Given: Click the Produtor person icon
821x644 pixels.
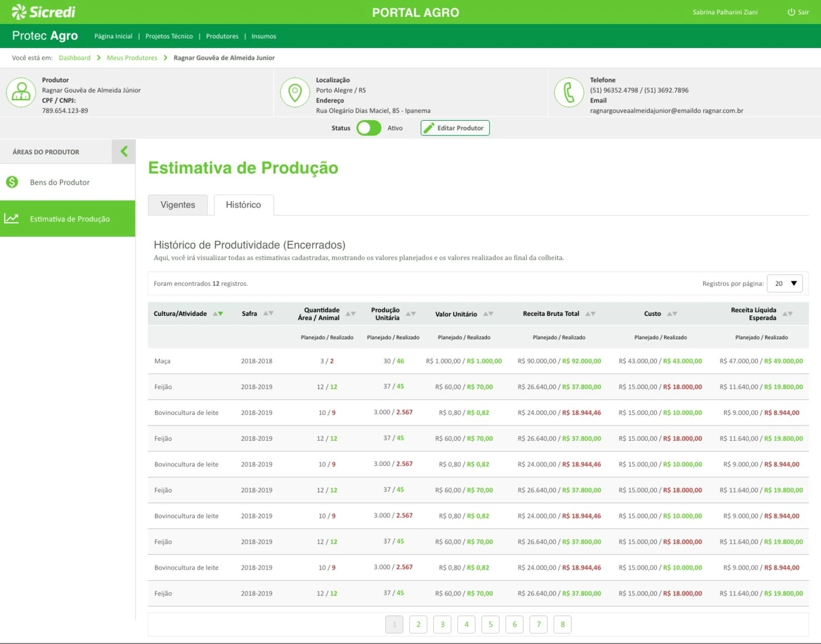Looking at the screenshot, I should click(21, 93).
